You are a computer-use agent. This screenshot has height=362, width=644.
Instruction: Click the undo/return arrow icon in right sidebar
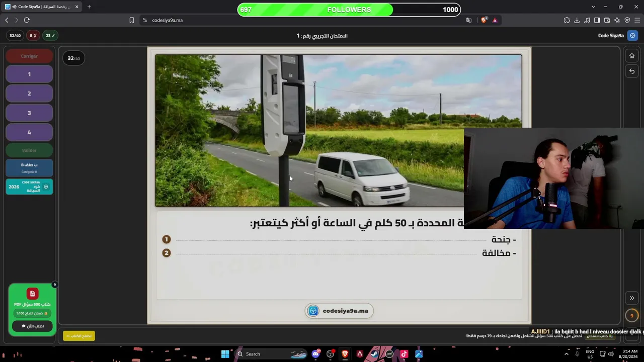[x=632, y=71]
